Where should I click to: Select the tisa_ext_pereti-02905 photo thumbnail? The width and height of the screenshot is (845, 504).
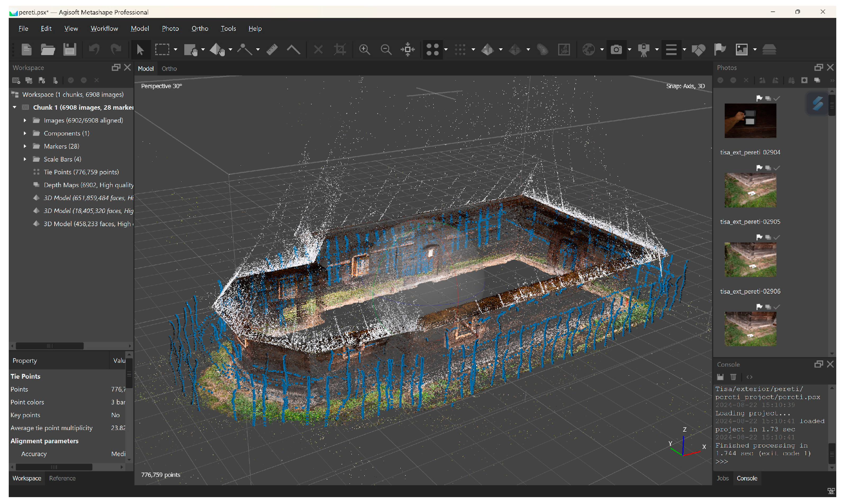point(750,190)
